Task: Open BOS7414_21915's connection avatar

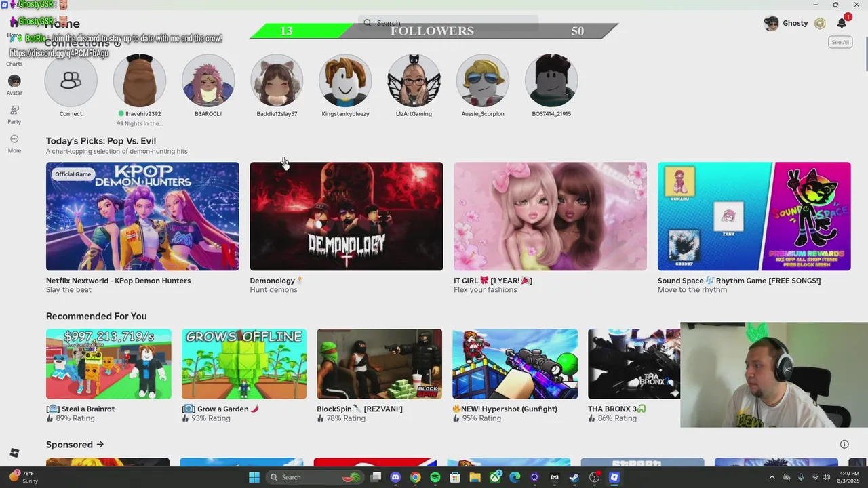Action: click(551, 81)
